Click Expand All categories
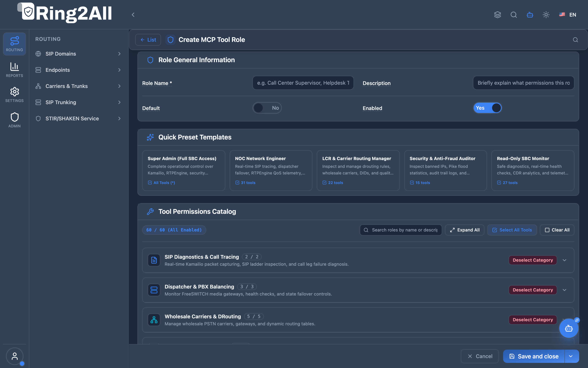The image size is (588, 368). [x=465, y=230]
